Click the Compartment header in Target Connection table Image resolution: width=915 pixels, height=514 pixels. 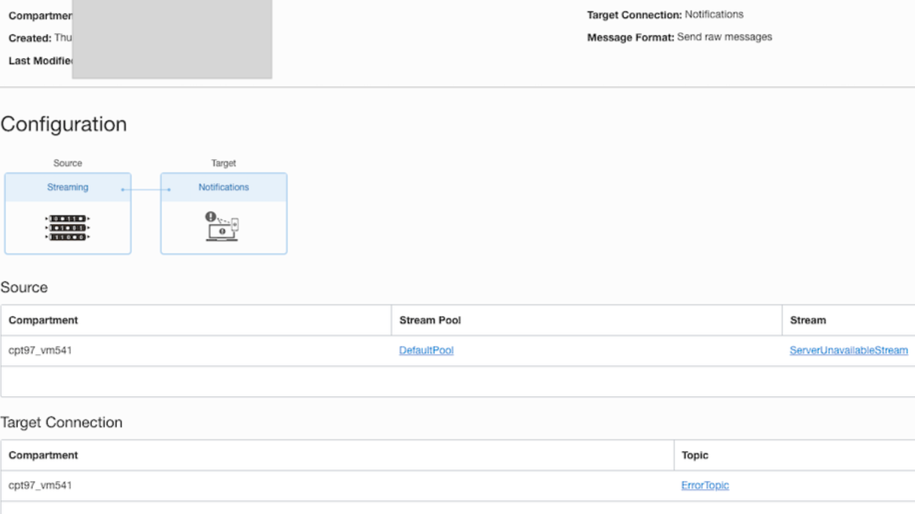[43, 455]
